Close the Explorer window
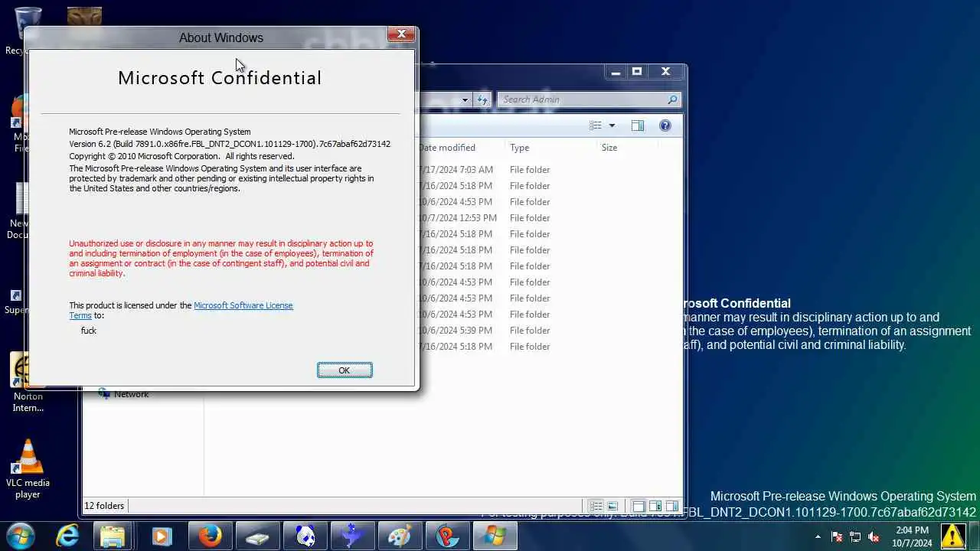This screenshot has width=980, height=551. click(665, 72)
